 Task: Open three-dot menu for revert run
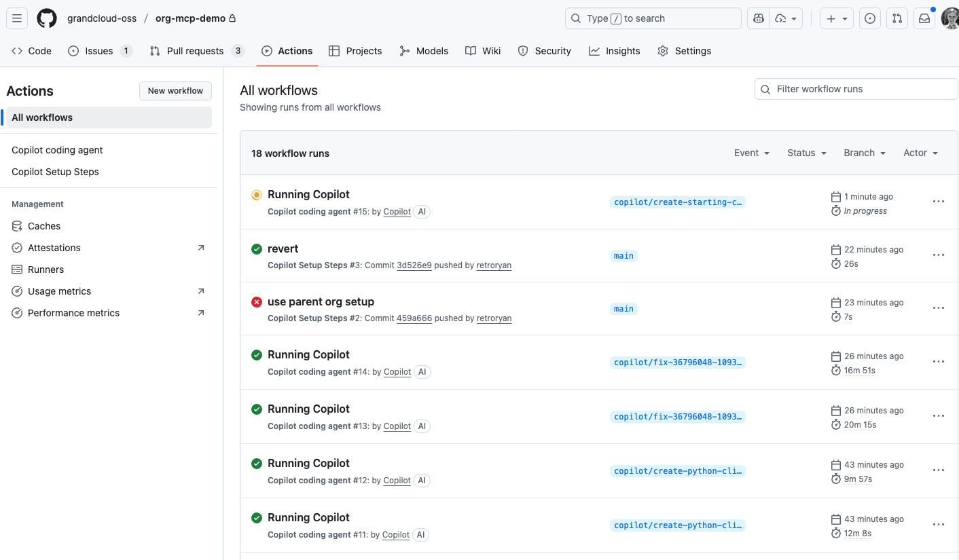939,255
